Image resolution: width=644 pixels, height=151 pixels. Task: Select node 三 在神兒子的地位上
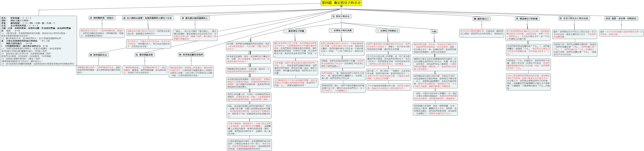387,31
